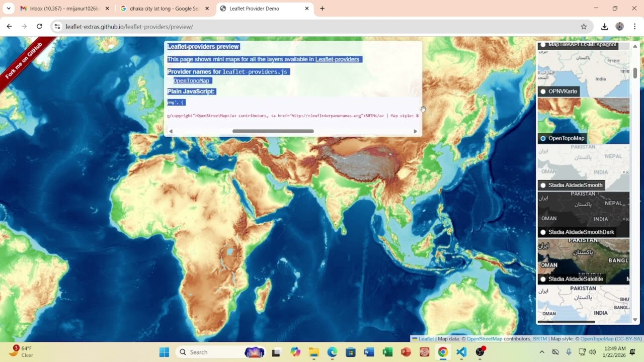Select the Stadia.AlidadeSmooth radio button
This screenshot has width=644, height=362.
click(543, 185)
